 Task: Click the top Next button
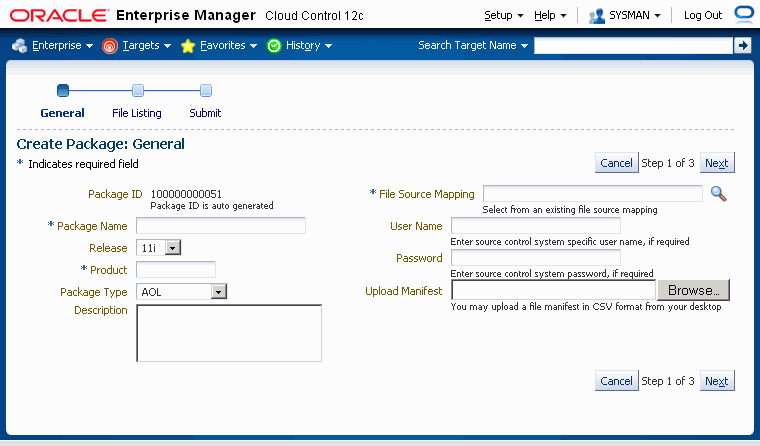(x=717, y=163)
